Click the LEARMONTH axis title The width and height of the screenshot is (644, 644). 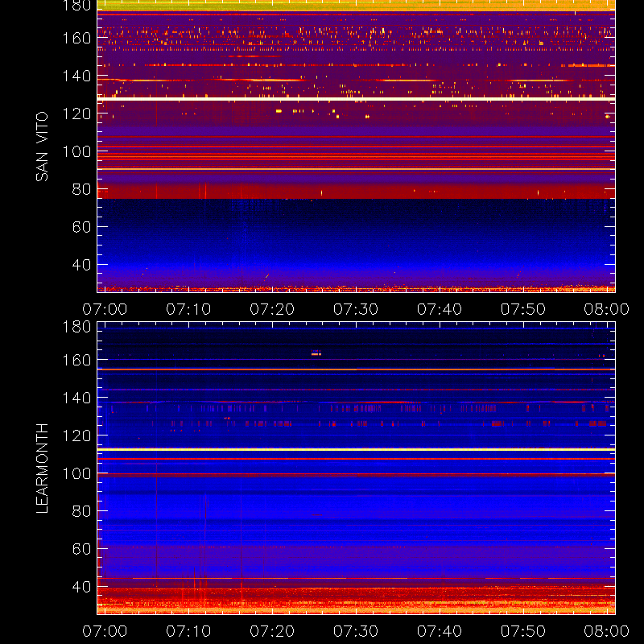click(x=42, y=469)
